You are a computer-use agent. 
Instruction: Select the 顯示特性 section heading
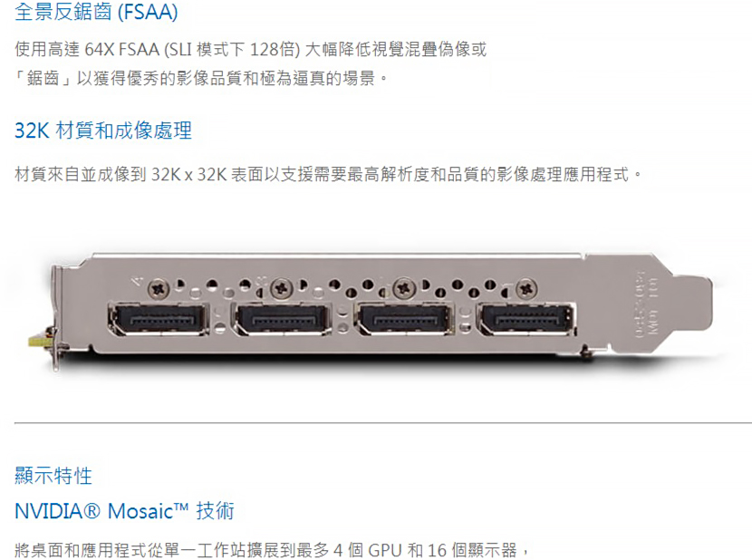coord(53,476)
